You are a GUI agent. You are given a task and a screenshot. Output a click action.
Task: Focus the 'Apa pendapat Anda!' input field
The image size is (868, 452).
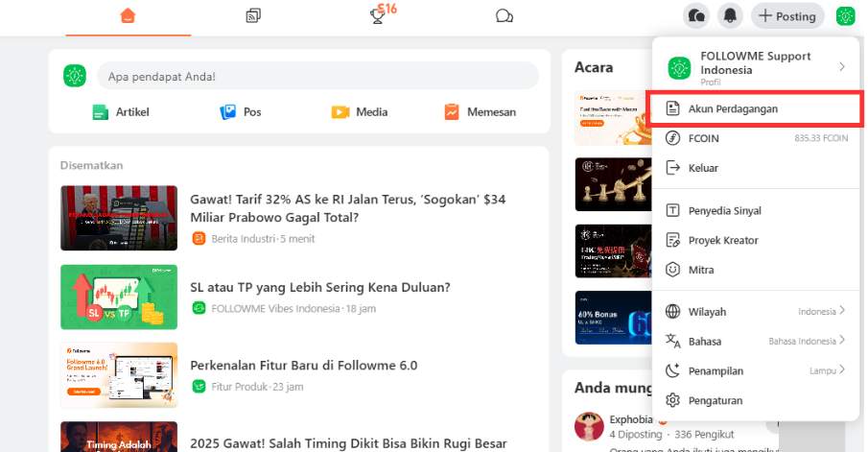pyautogui.click(x=317, y=76)
